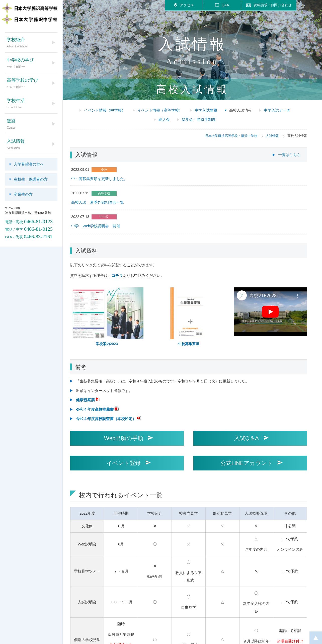Expand the 入試情報 Admission sidebar arrow
Viewport: 322px width, 644px height.
coord(53,144)
